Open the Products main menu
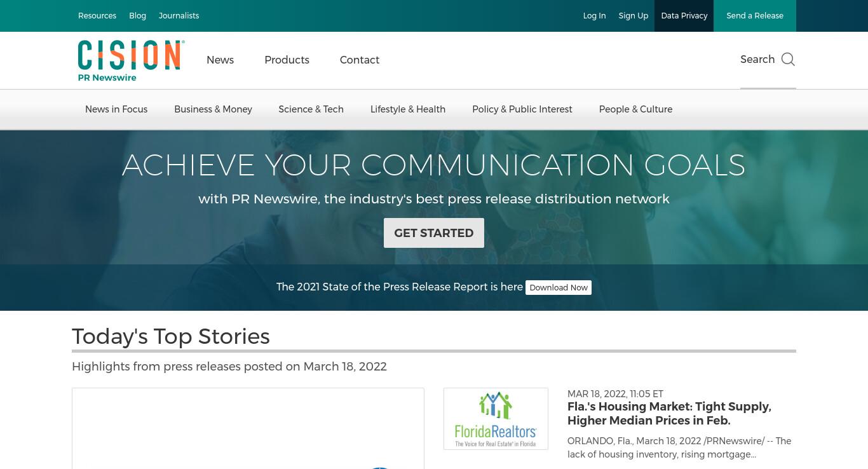The height and width of the screenshot is (469, 868). click(x=287, y=60)
